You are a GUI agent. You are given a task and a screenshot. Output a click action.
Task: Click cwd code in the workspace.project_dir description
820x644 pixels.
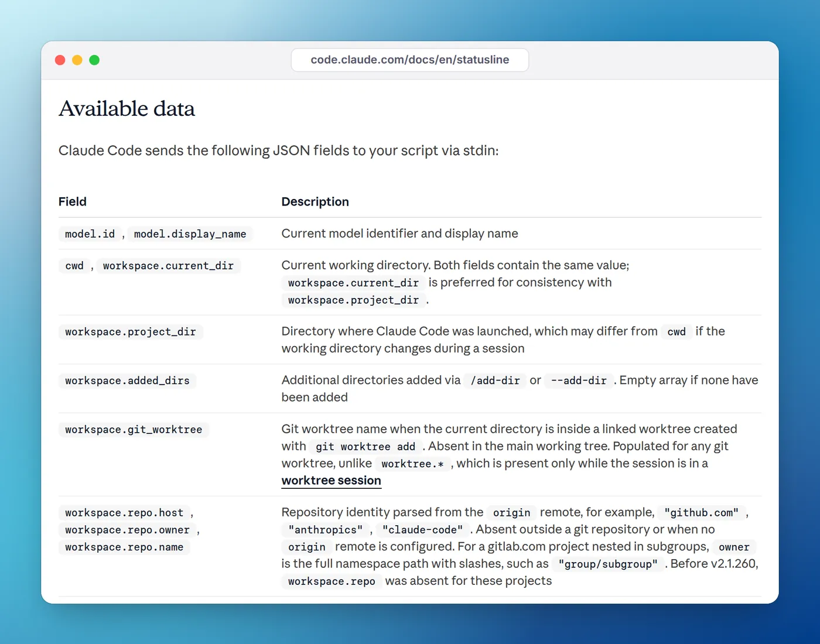click(676, 332)
